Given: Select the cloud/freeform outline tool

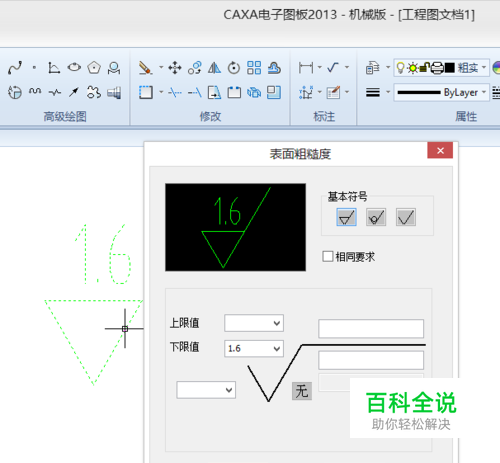Looking at the screenshot, I should 94,92.
